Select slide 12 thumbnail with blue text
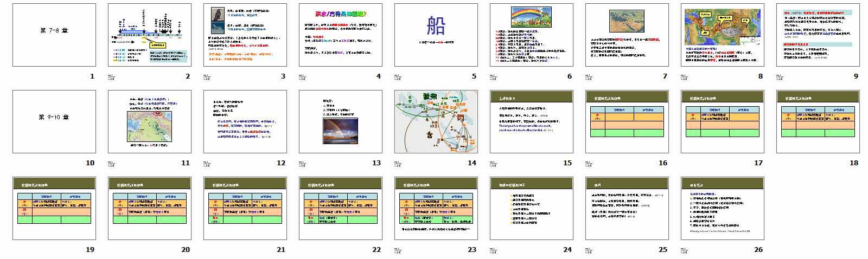Viewport: 868px width, 259px height. 245,121
